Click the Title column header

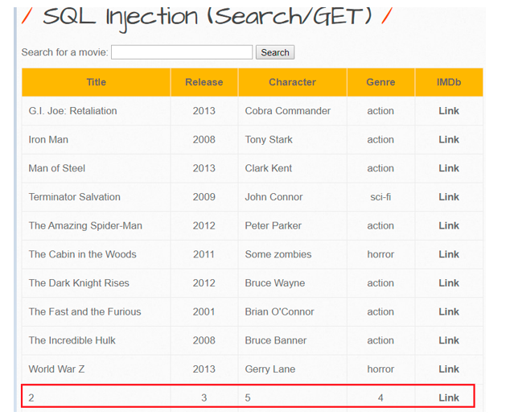coord(96,82)
